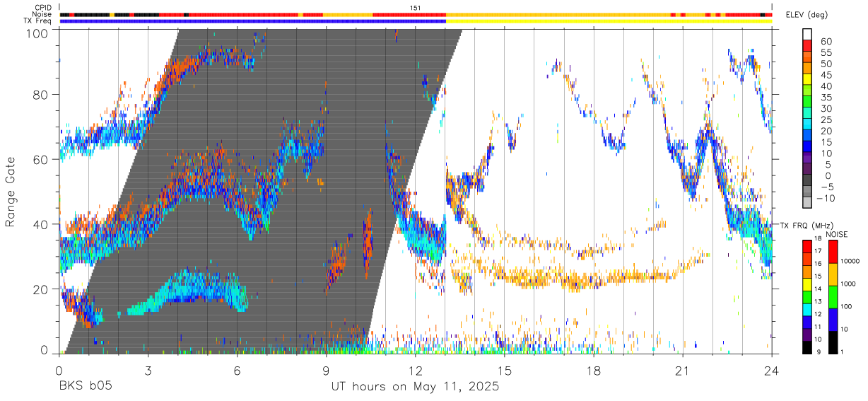The height and width of the screenshot is (401, 868).
Task: Click the yellow 1000–10000 NOISE color band
Action: (x=832, y=274)
